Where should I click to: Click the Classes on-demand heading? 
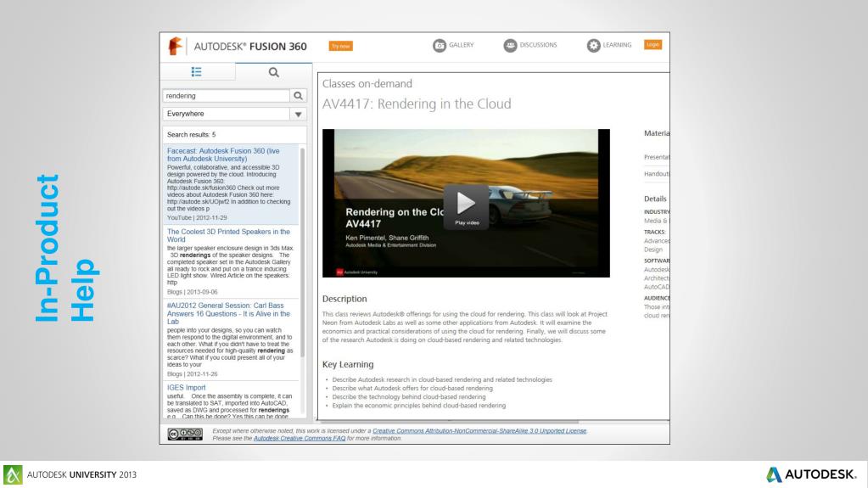(x=367, y=84)
